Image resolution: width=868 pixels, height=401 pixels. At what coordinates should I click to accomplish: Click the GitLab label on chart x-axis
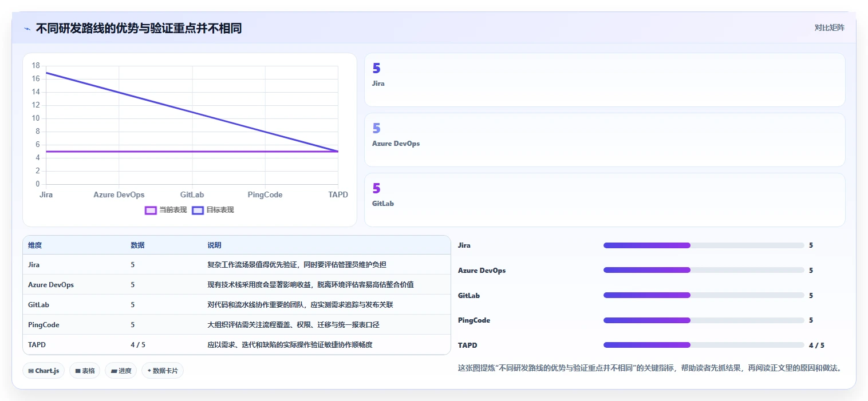click(x=192, y=194)
